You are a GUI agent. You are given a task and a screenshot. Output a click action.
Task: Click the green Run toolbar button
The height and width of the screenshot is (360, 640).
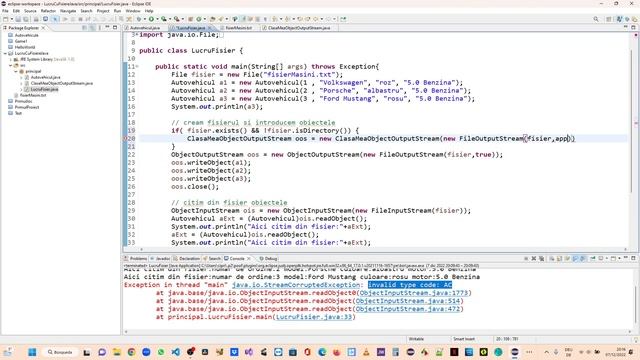pos(151,19)
